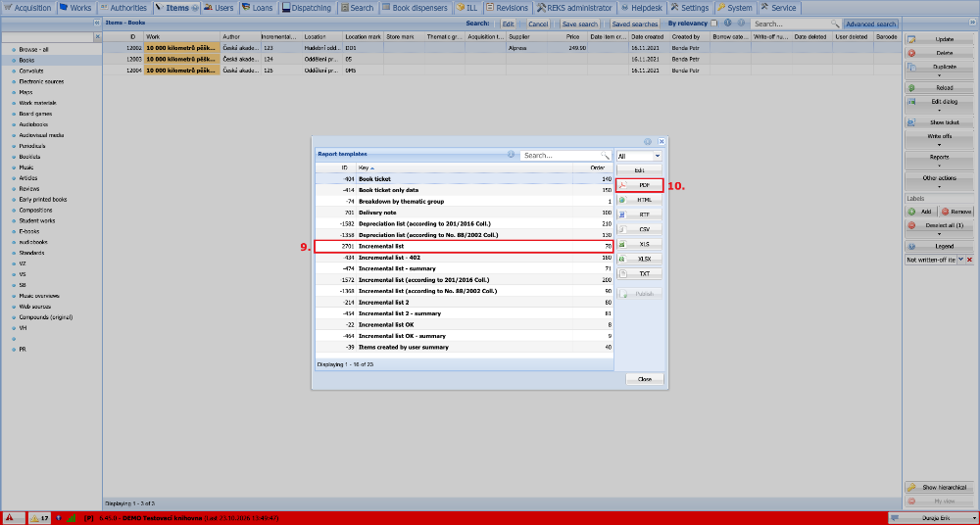The image size is (980, 525).
Task: Click the red warning icon in status bar
Action: [10, 518]
